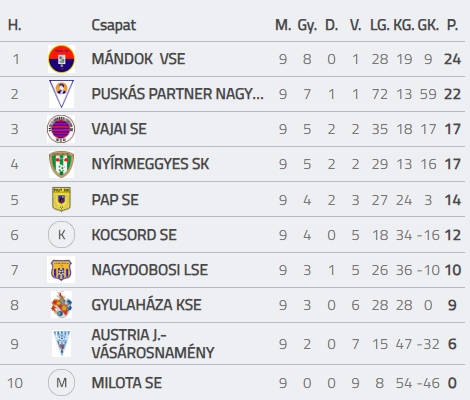
Task: Click the Csapat column header
Action: [x=114, y=25]
